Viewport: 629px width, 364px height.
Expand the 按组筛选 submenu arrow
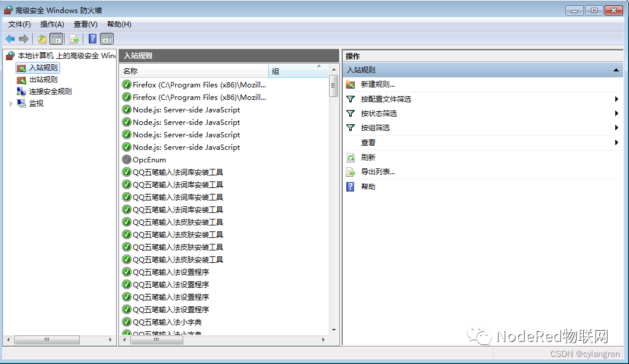tap(617, 127)
